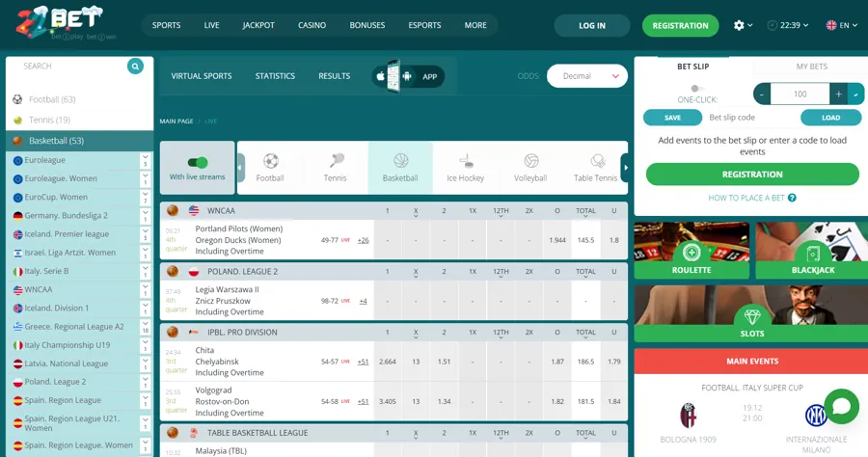Click the basketball icon in Poland League 2 header

(x=173, y=271)
